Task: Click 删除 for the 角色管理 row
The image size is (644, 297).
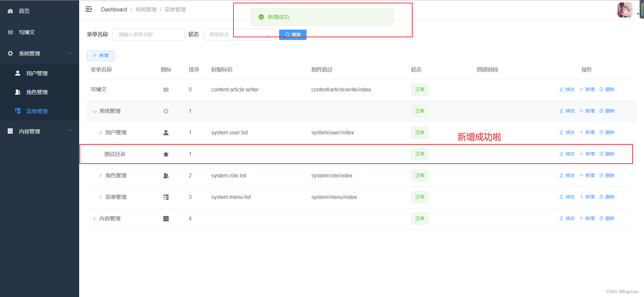Action: pos(607,175)
